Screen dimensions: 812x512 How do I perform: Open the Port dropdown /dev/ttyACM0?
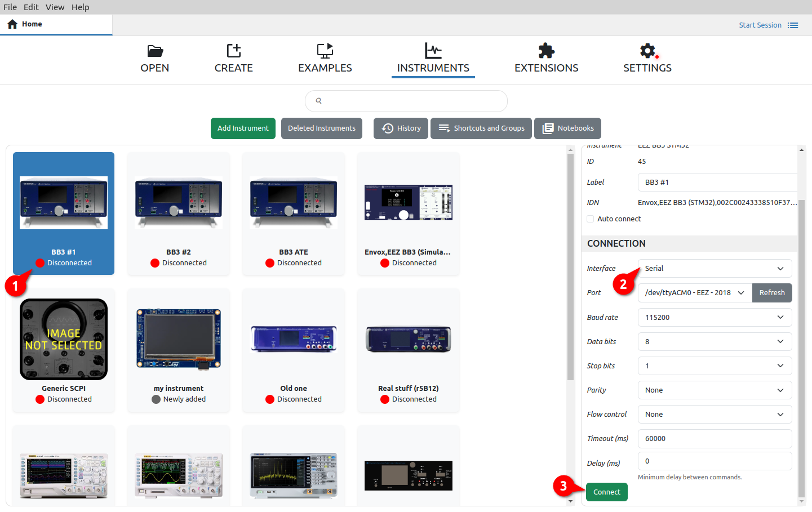695,293
